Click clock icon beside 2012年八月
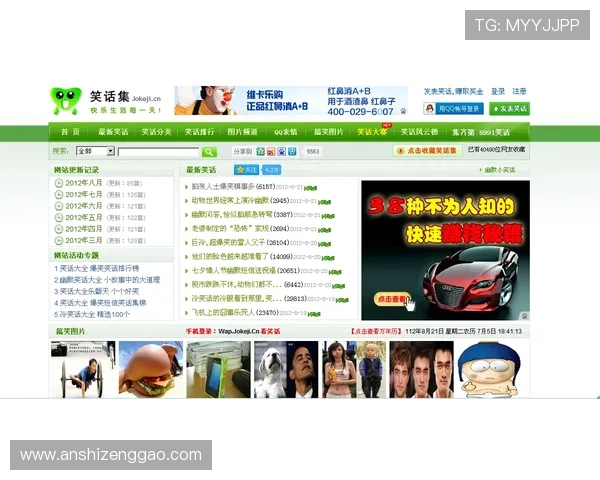Viewport: 600px width, 480px height. pos(59,183)
